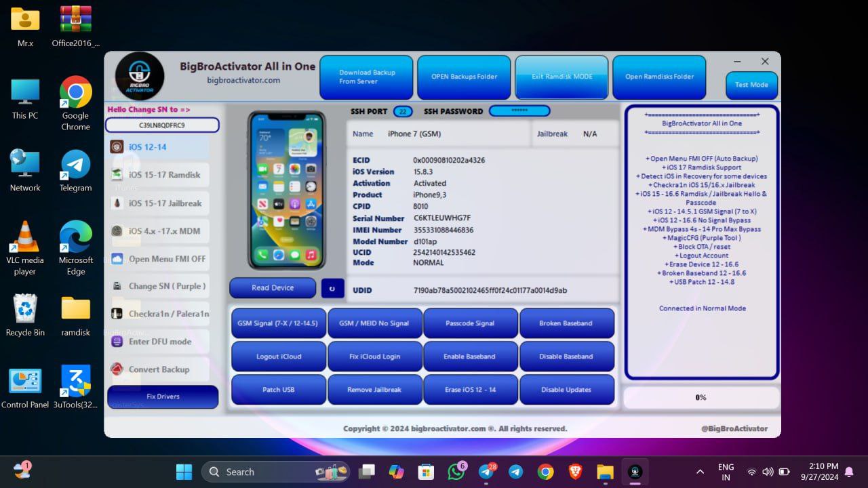Click the Disable Baseband button

point(567,357)
